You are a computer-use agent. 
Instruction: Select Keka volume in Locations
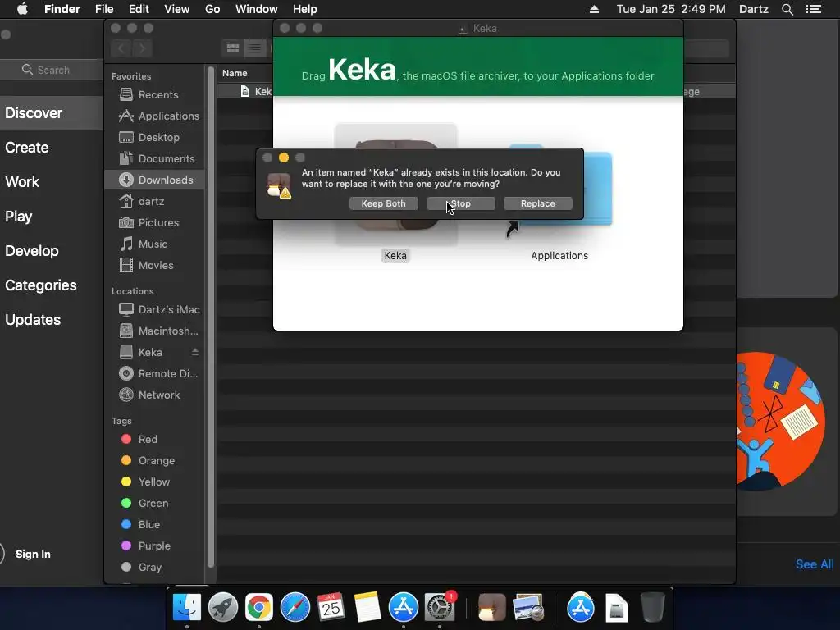click(140, 353)
